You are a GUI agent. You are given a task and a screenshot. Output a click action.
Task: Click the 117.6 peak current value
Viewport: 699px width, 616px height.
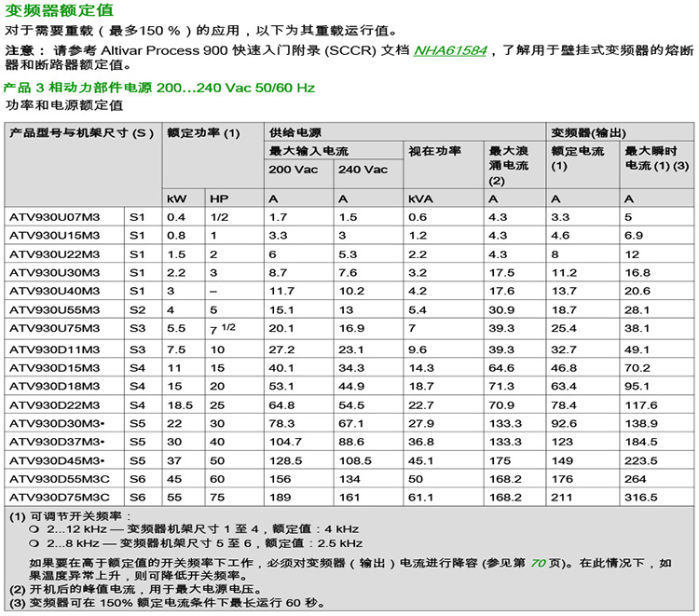[x=640, y=404]
